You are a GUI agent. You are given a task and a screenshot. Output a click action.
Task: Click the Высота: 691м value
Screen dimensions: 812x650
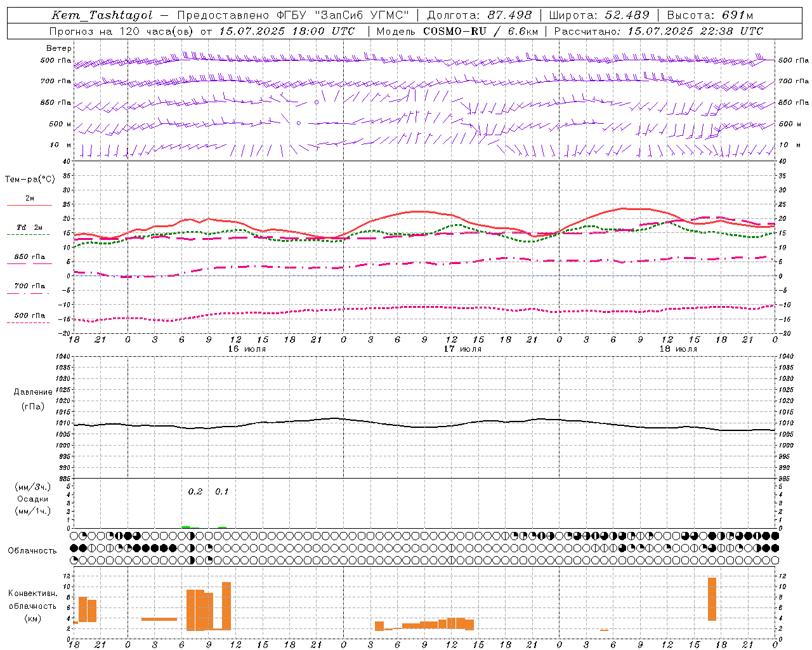(x=710, y=16)
